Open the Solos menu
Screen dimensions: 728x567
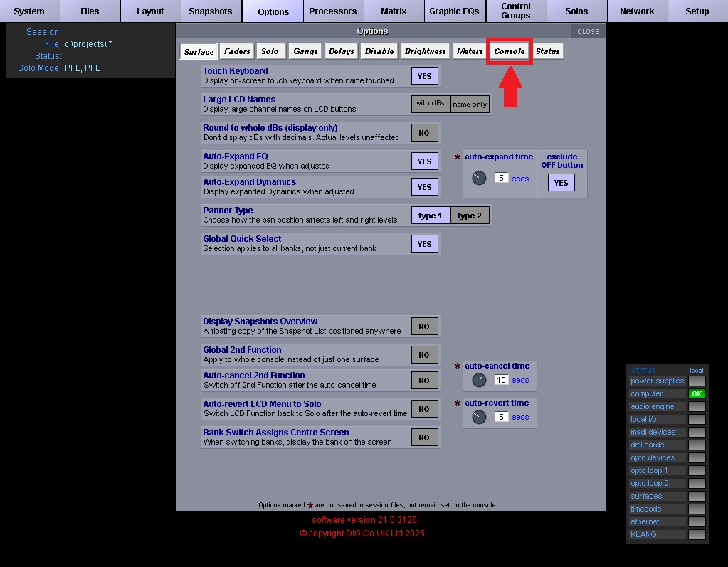[x=576, y=11]
